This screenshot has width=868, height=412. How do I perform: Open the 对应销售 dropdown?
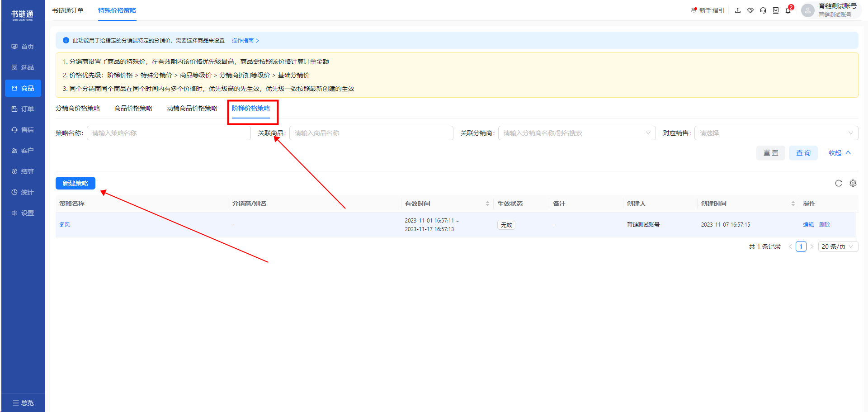click(776, 133)
